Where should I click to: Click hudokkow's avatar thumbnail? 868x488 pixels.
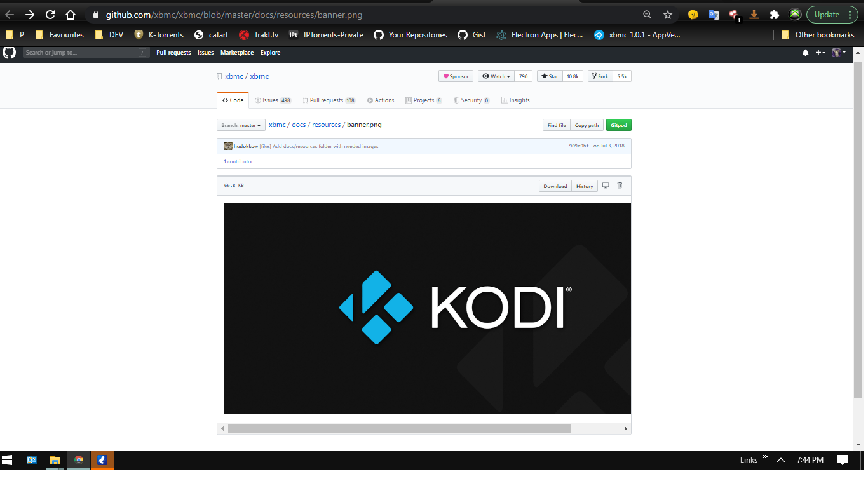coord(228,146)
